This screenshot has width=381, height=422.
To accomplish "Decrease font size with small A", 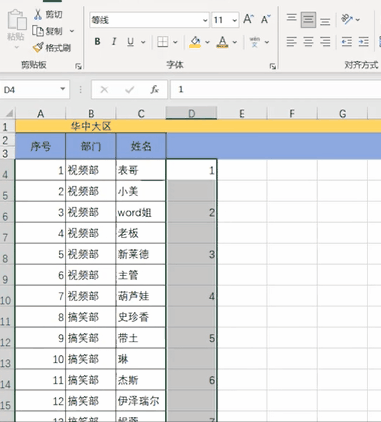I will pos(266,20).
